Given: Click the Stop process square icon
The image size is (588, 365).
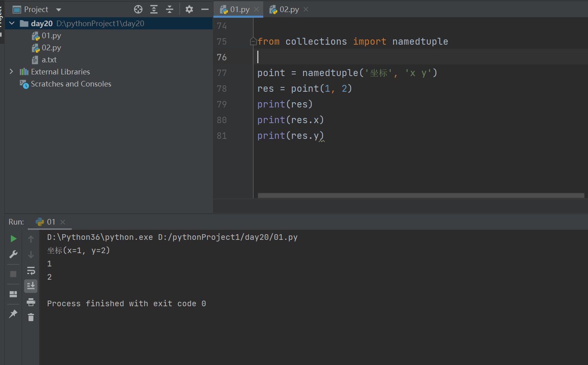Looking at the screenshot, I should click(x=13, y=274).
